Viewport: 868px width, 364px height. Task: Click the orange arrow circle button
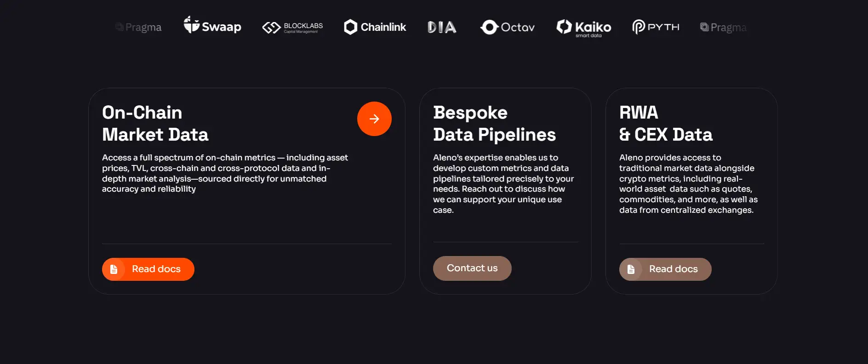click(374, 119)
